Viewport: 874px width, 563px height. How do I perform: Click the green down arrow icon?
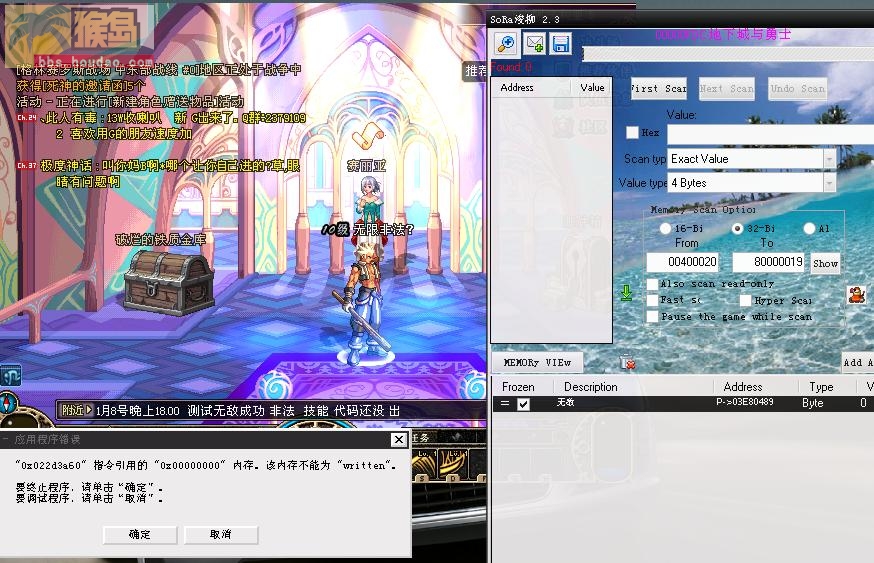pyautogui.click(x=627, y=293)
